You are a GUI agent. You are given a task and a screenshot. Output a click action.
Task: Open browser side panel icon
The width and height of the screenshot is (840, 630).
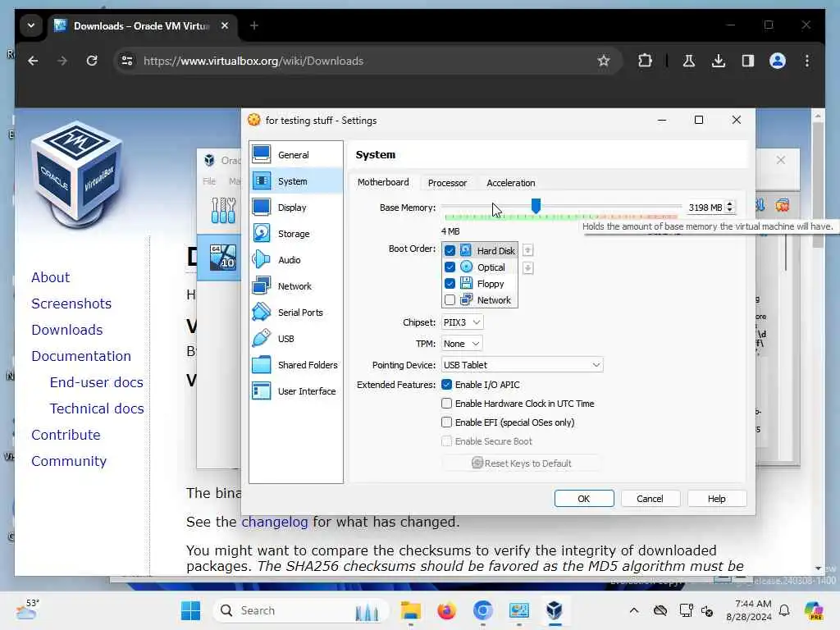[x=748, y=61]
